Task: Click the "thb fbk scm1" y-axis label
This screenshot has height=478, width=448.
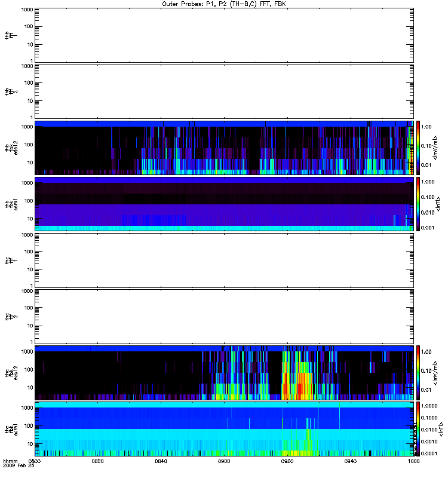Action: (x=11, y=204)
